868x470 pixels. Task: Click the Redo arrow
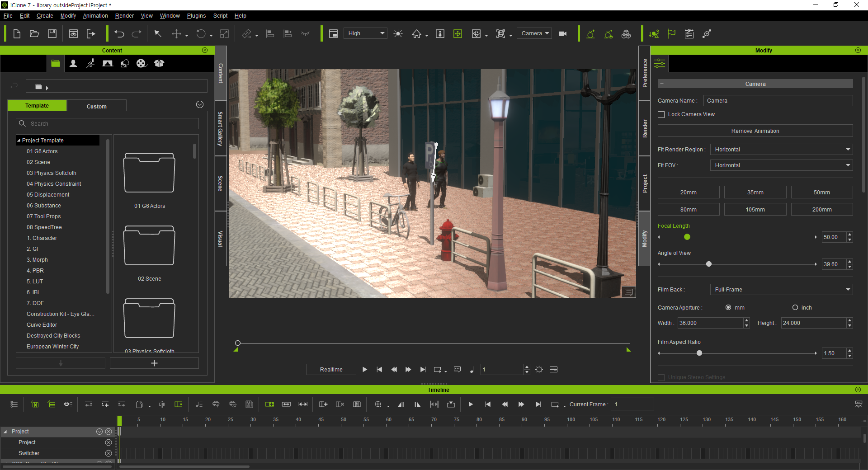[x=137, y=34]
